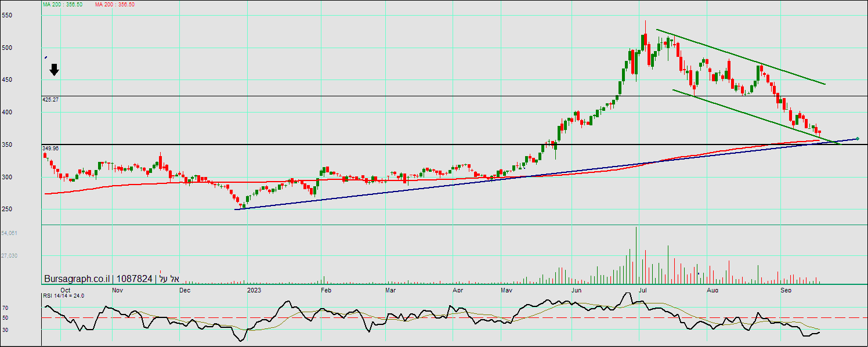Click the Jul marker on the date axis
This screenshot has width=868, height=347.
[x=642, y=290]
